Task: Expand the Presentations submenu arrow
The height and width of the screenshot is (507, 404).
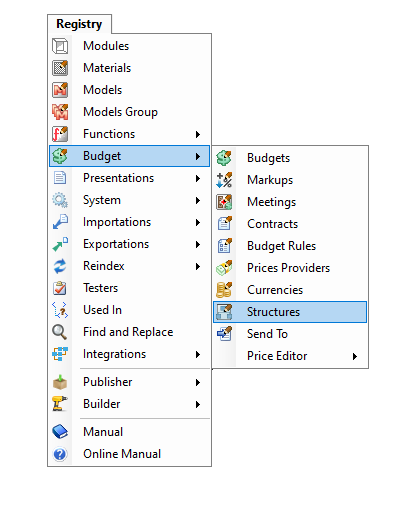Action: (x=198, y=178)
